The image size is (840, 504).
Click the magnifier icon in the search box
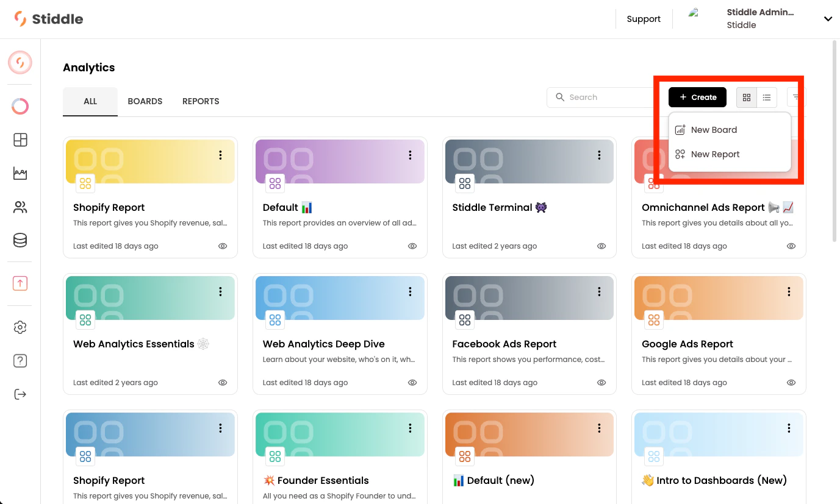(560, 97)
